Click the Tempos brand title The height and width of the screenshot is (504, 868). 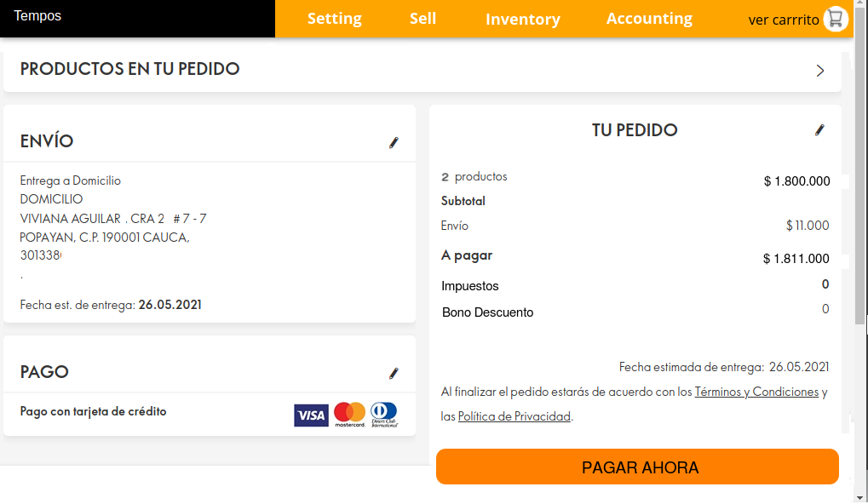click(37, 16)
